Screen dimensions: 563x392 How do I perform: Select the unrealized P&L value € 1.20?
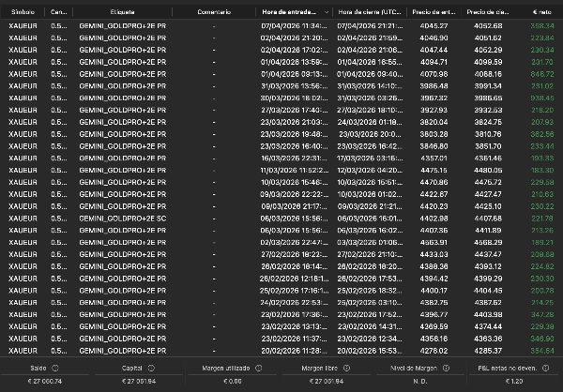pyautogui.click(x=514, y=382)
